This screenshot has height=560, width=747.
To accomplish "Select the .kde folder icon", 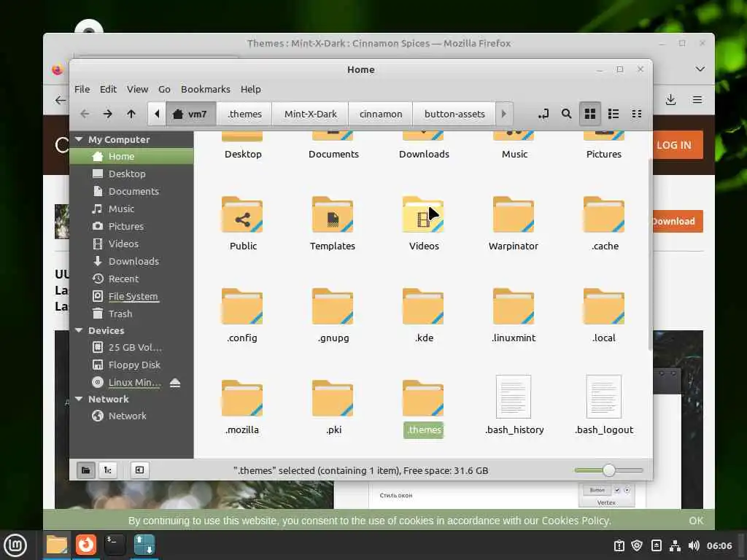I will click(x=423, y=307).
